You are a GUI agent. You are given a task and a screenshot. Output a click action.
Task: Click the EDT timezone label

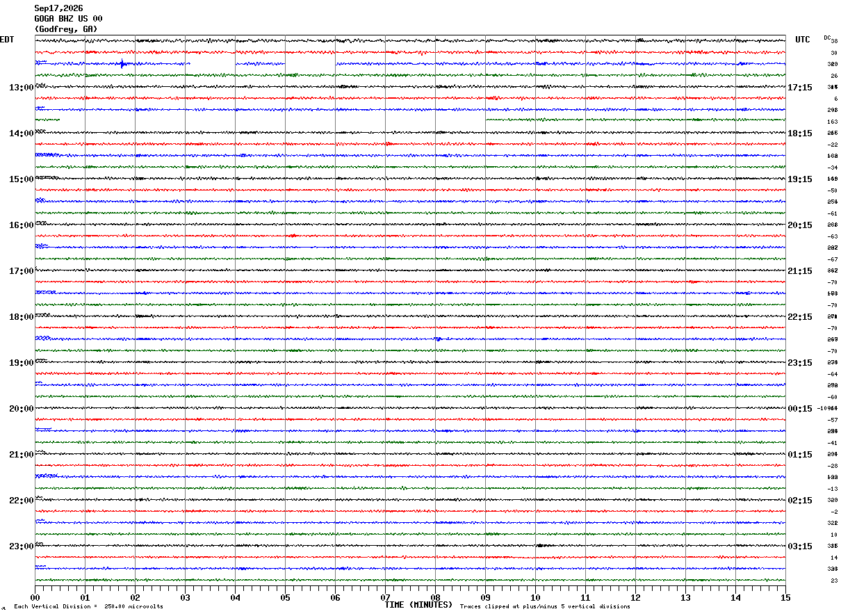7,40
